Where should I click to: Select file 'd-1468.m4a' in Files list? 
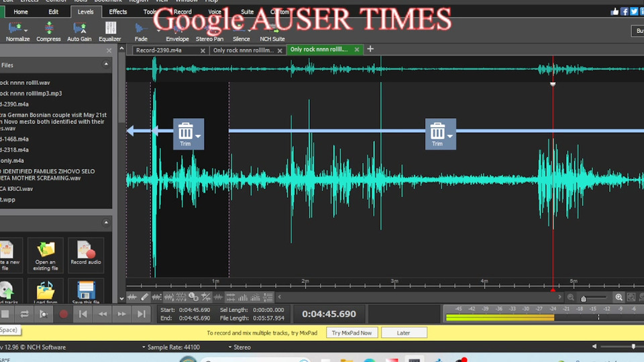coord(14,139)
